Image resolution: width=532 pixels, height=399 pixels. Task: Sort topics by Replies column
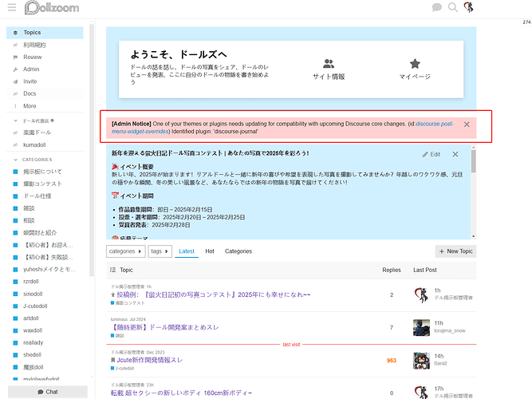point(392,270)
